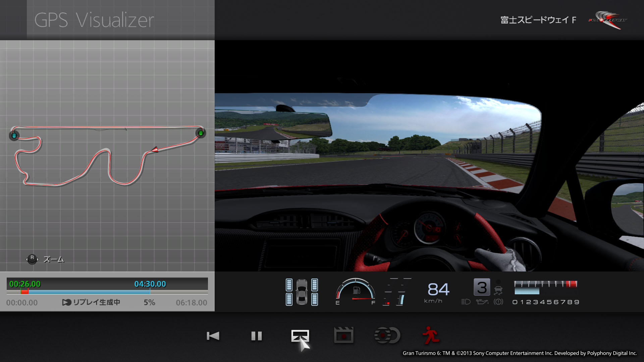
Task: Click the rewind-to-start button
Action: click(x=213, y=336)
